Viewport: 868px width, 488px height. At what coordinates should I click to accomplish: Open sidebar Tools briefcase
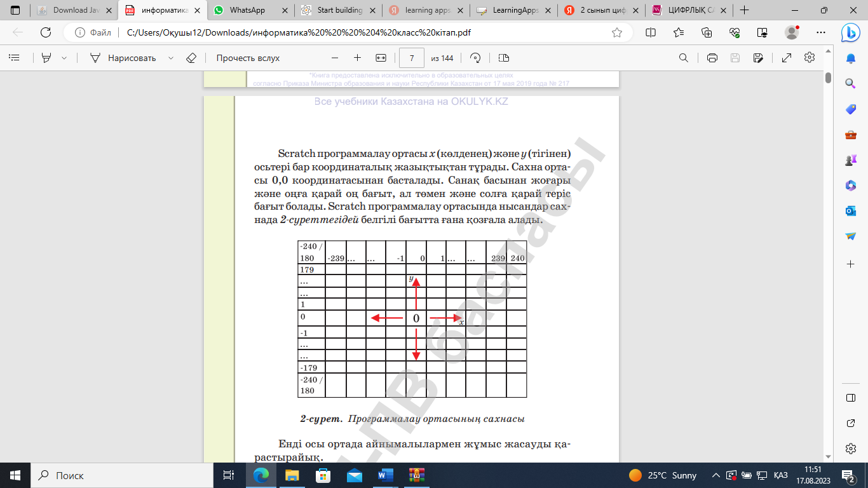[x=850, y=134]
